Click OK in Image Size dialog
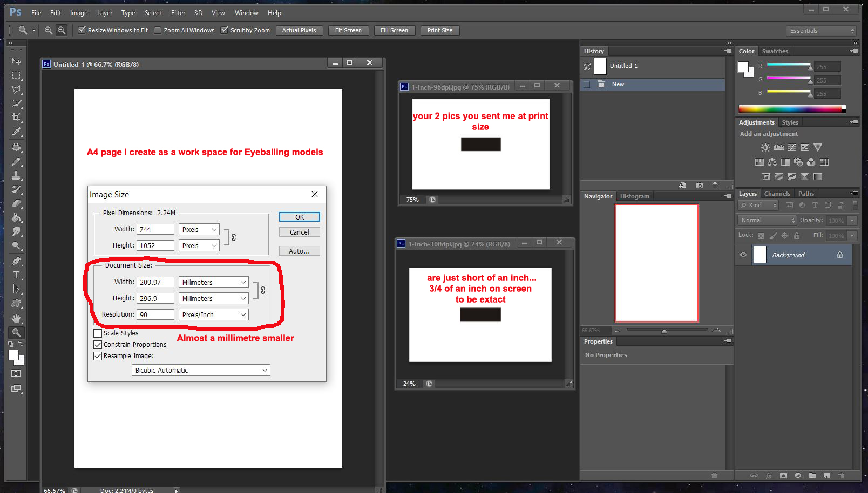Image resolution: width=868 pixels, height=493 pixels. [300, 217]
